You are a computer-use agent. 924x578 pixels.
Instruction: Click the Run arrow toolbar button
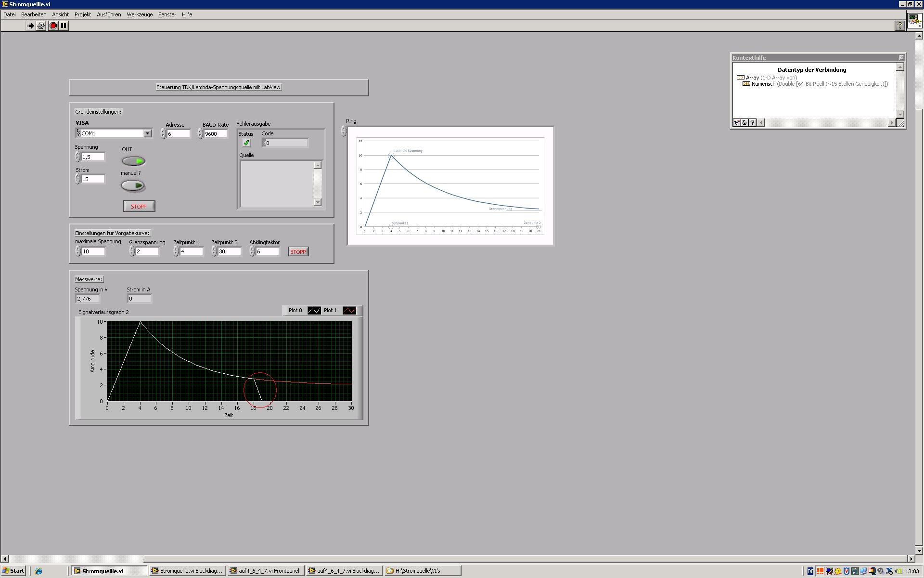(x=30, y=26)
